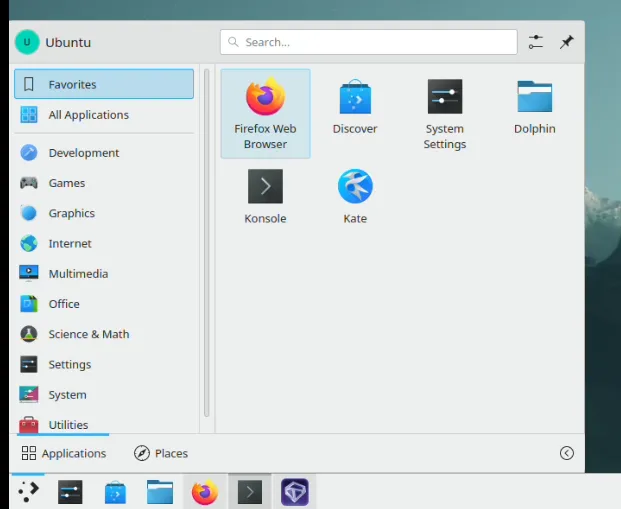Open the Utilities category
621x509 pixels.
pos(104,424)
